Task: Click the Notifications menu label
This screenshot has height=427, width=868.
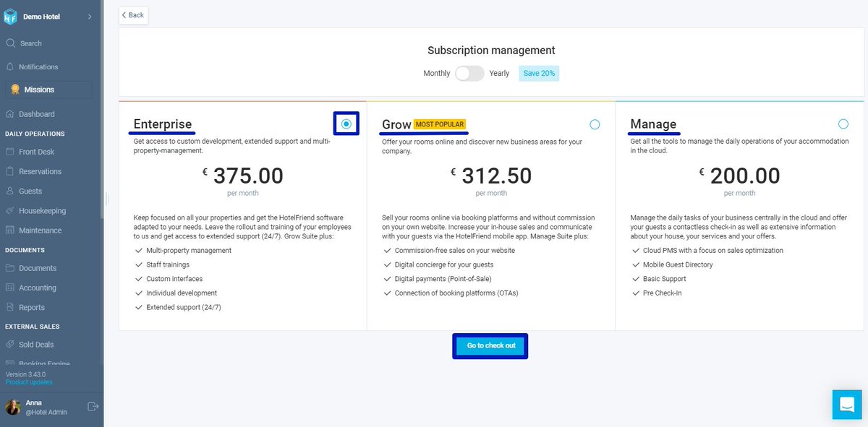Action: coord(38,66)
